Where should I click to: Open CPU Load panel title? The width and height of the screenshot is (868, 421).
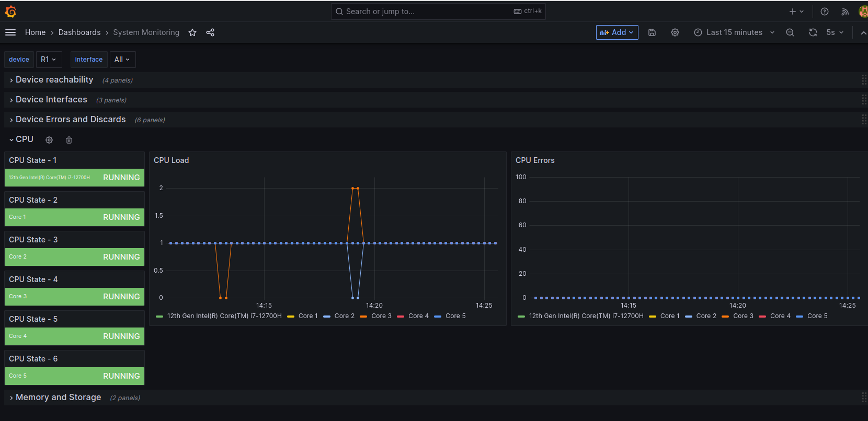[x=171, y=160]
